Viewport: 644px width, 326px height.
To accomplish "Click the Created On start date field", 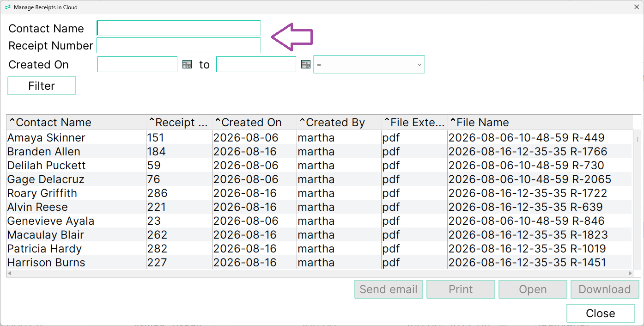I will tap(137, 65).
